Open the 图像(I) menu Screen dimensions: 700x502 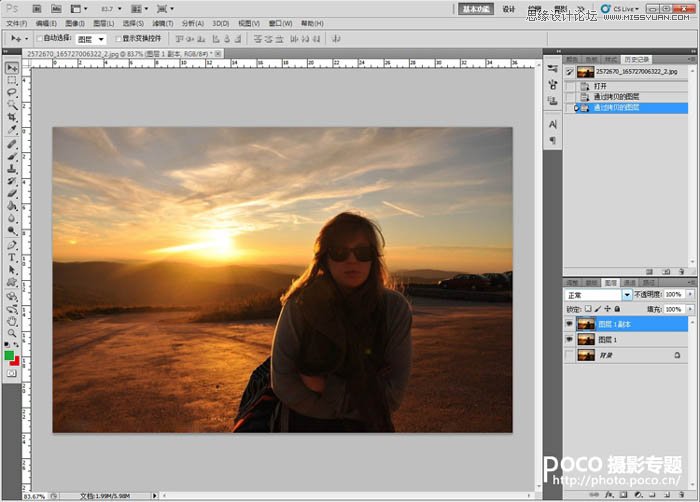tap(74, 23)
